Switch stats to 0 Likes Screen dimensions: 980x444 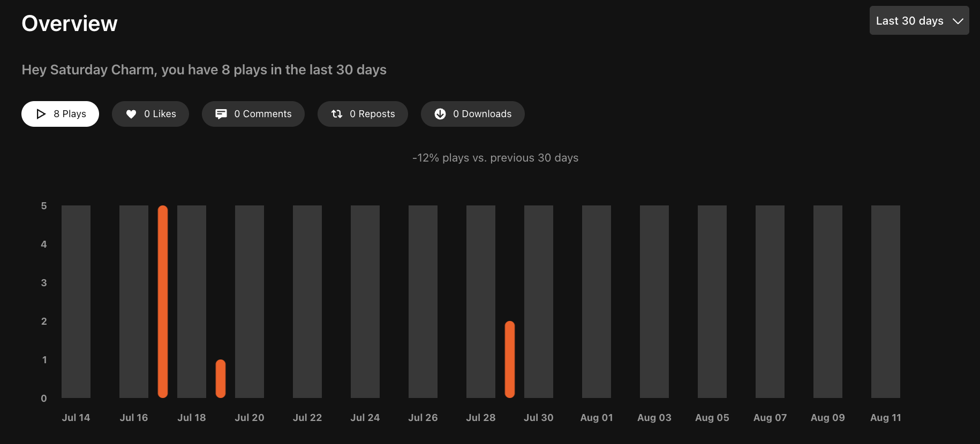pyautogui.click(x=150, y=113)
